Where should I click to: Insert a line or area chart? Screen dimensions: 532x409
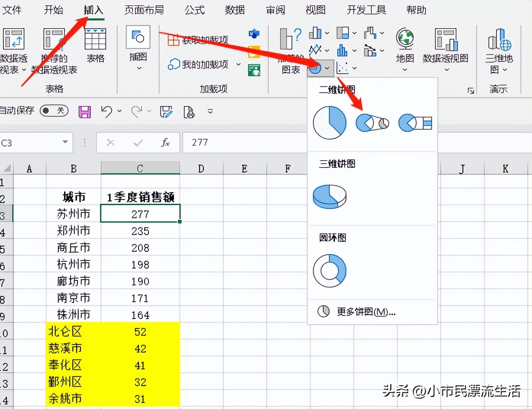[315, 50]
